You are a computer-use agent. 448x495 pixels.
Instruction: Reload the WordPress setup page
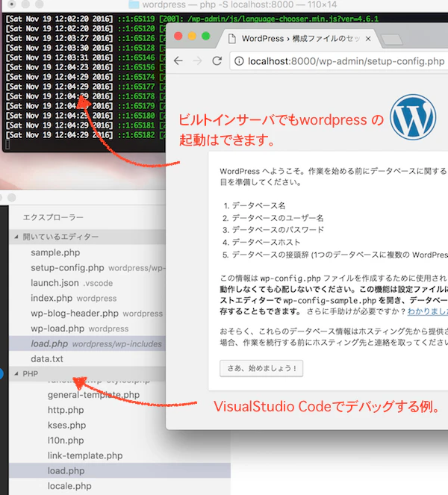(217, 60)
